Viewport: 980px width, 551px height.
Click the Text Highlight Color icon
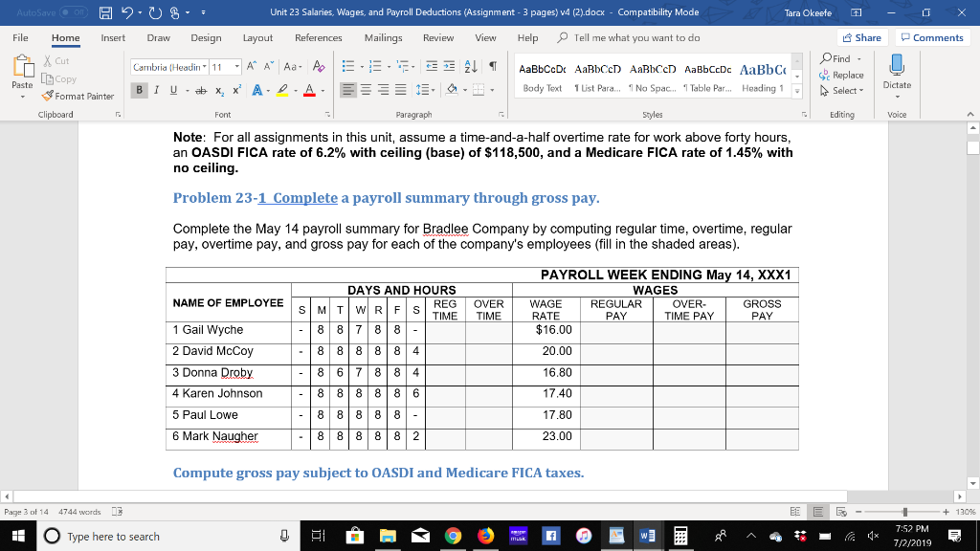tap(283, 89)
